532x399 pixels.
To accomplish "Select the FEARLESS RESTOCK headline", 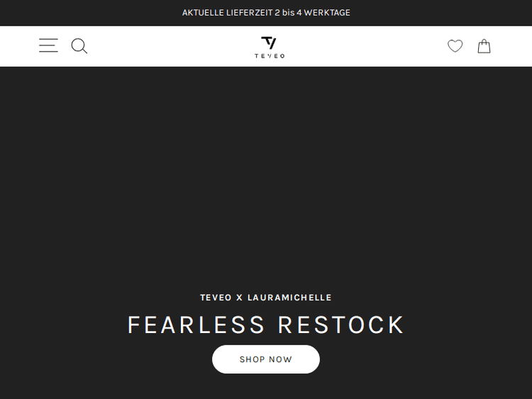I will tap(266, 325).
